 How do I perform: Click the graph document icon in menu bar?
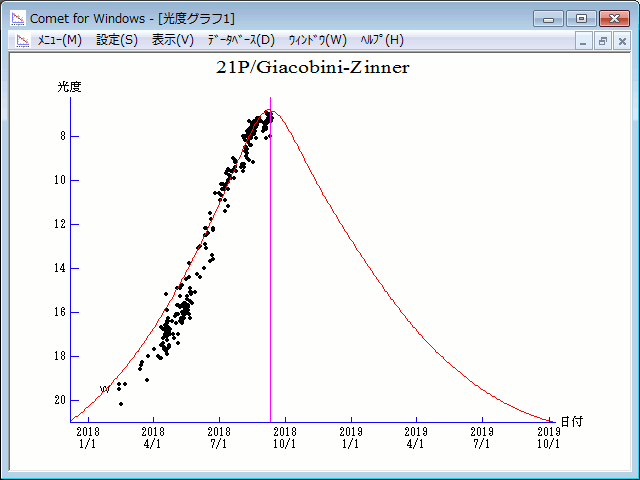(22, 40)
